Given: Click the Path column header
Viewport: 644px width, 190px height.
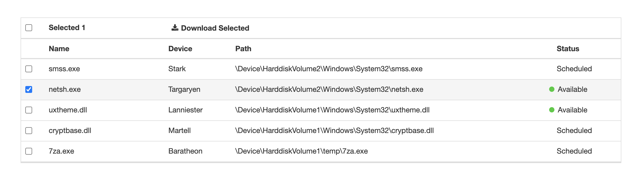Looking at the screenshot, I should tap(243, 49).
